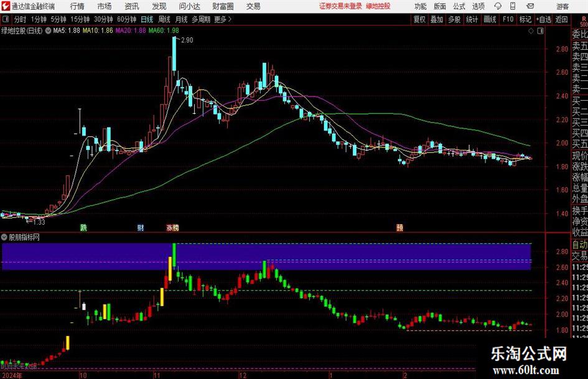Viewport: 588px width, 379px height.
Task: Open the headset customer service icon
Action: 498,6
